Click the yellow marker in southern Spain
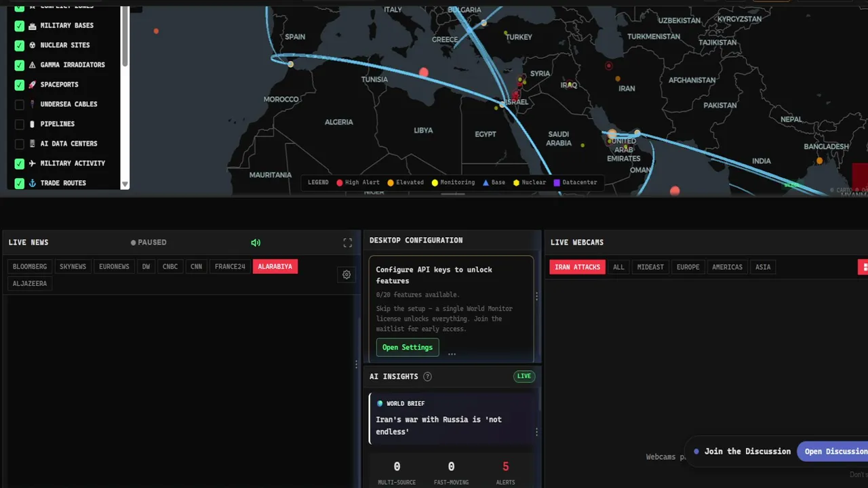This screenshot has width=868, height=488. [x=291, y=64]
